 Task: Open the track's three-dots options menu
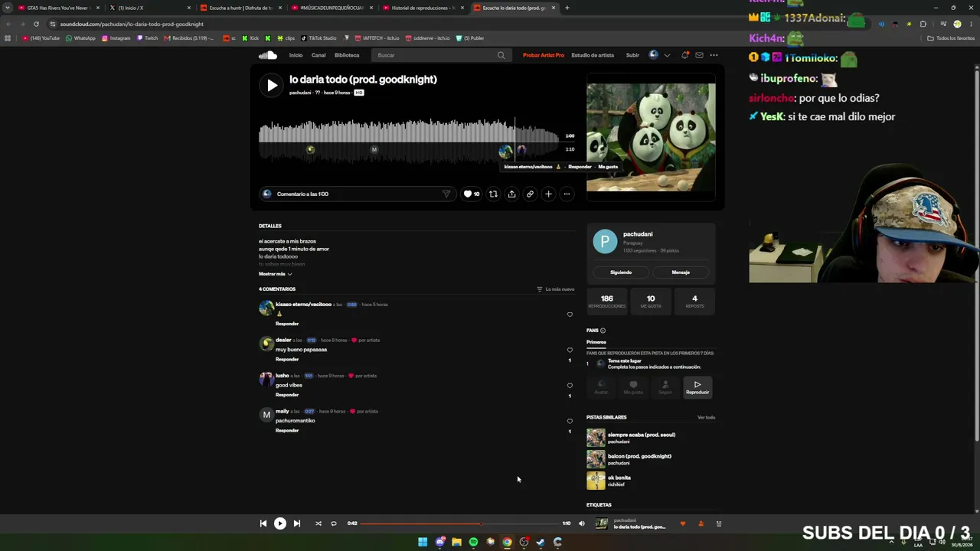(567, 194)
